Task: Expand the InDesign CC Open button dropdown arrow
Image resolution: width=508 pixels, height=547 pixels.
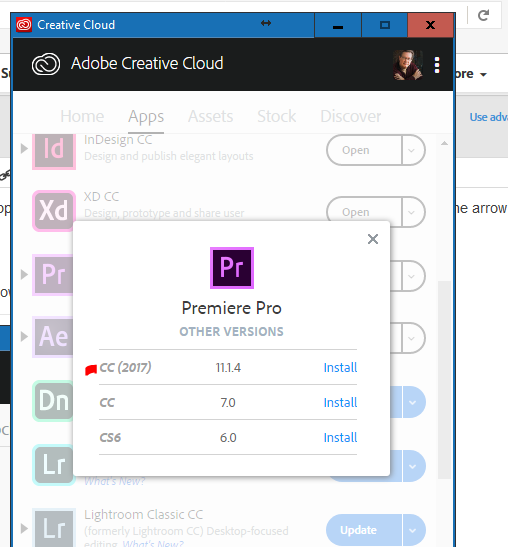Action: [x=413, y=150]
